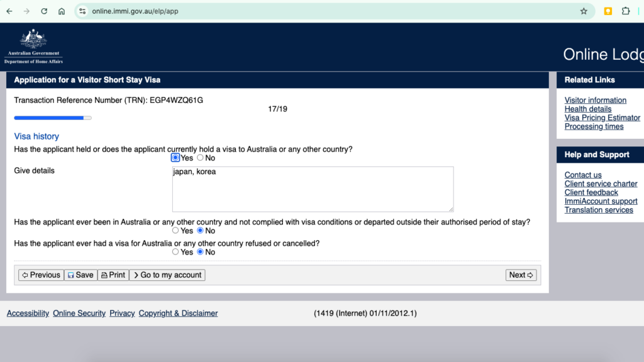The image size is (644, 362).
Task: Select Yes for not complied with visa conditions
Action: [175, 231]
